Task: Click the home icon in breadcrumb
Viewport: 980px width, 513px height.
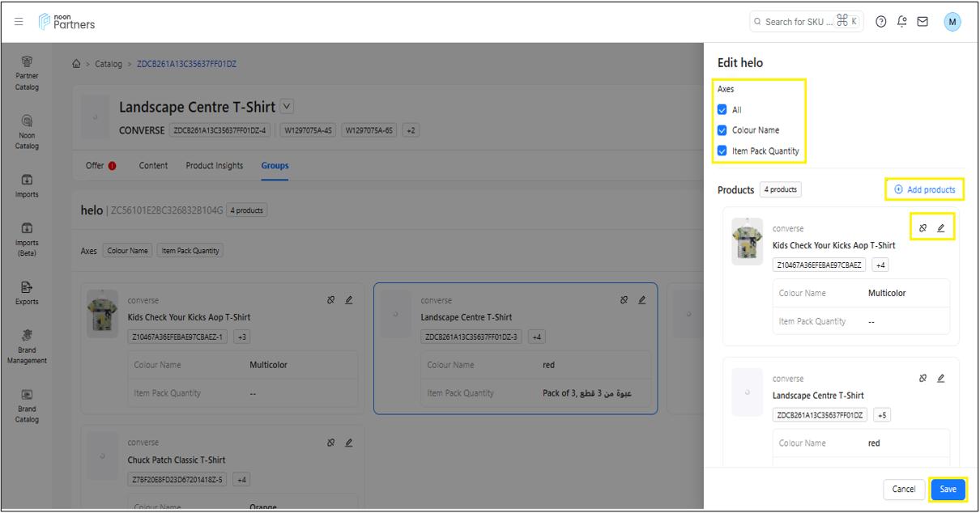Action: click(x=76, y=64)
